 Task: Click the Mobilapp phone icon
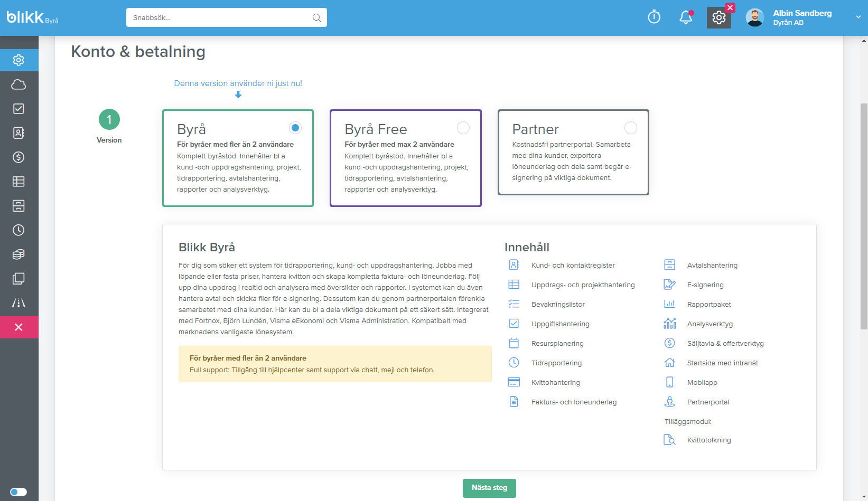669,382
